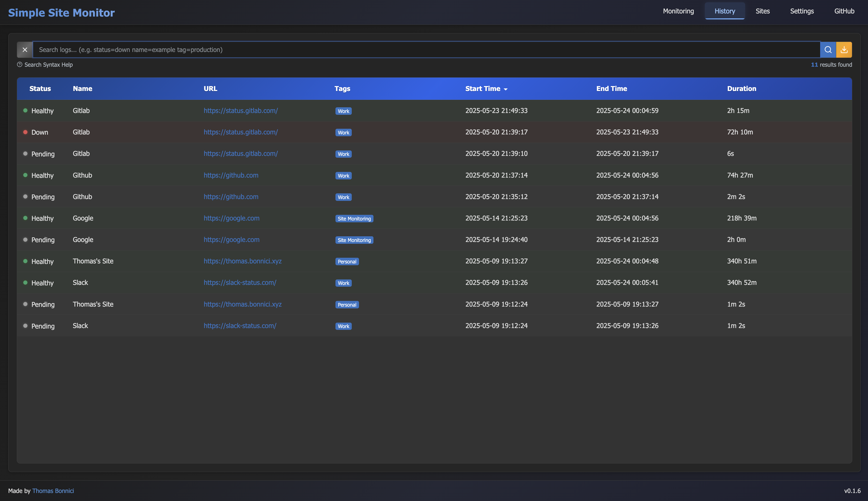This screenshot has width=868, height=501.
Task: Click the orange download logs button
Action: (844, 50)
